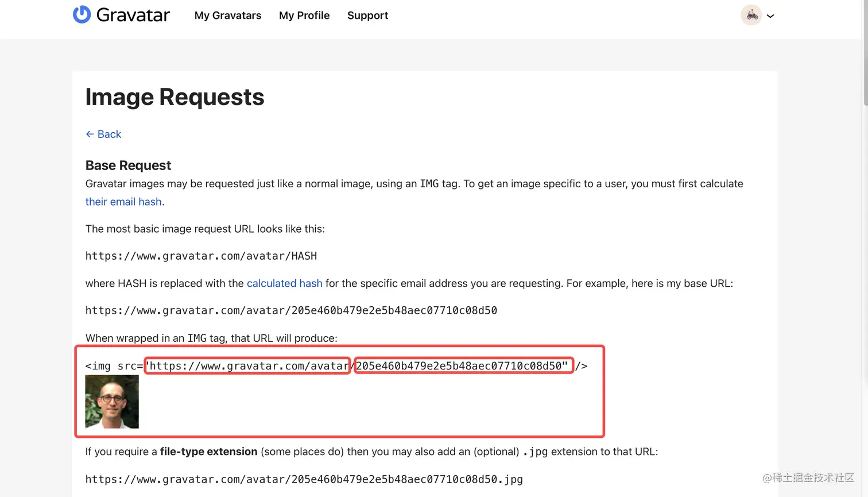Open the user avatar account icon
868x497 pixels.
(751, 16)
